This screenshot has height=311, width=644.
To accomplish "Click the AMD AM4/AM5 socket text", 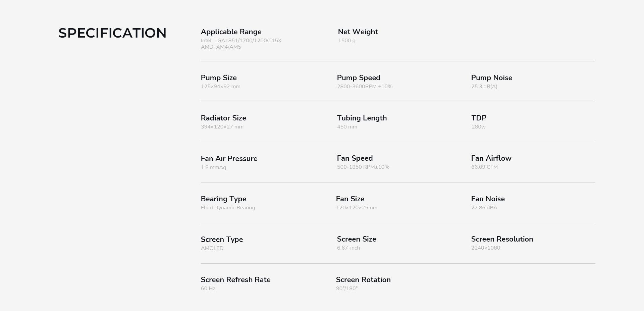I will 221,47.
